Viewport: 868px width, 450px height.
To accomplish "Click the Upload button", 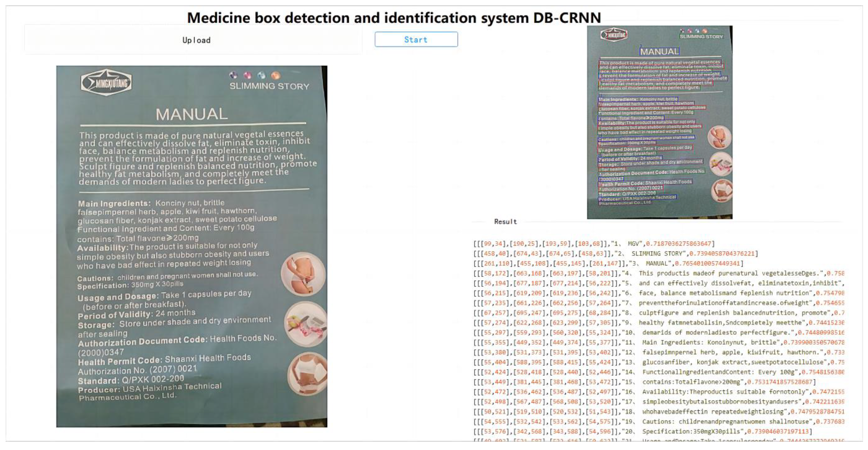I will click(x=196, y=40).
